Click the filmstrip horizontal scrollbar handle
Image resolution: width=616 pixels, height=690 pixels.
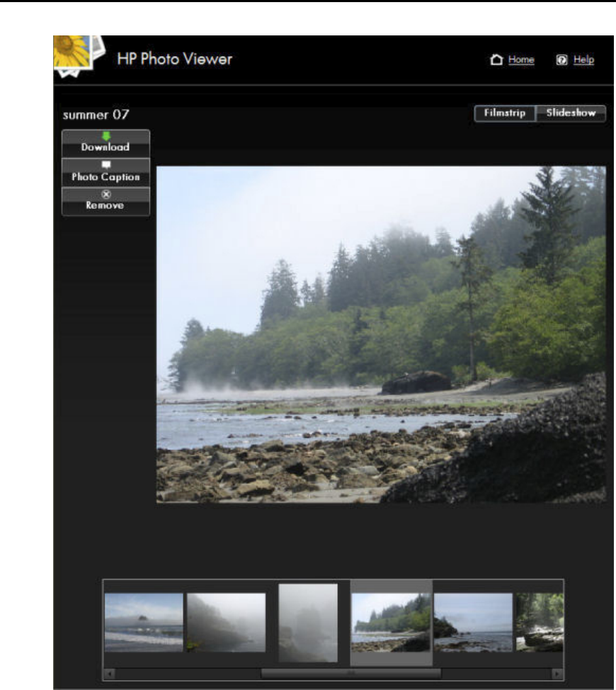[351, 673]
